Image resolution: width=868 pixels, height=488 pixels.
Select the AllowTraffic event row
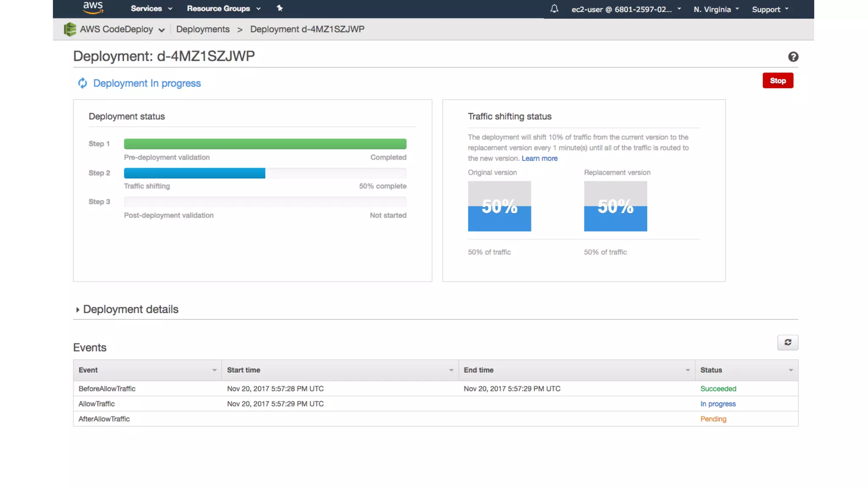pos(97,404)
